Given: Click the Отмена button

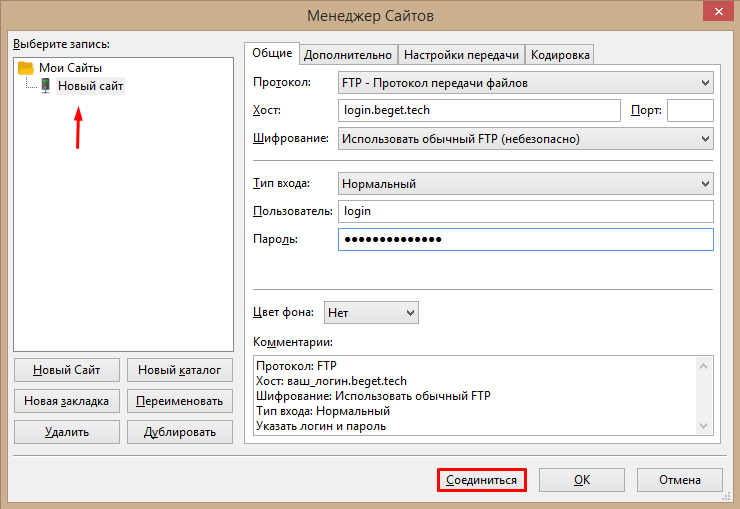Looking at the screenshot, I should (679, 480).
